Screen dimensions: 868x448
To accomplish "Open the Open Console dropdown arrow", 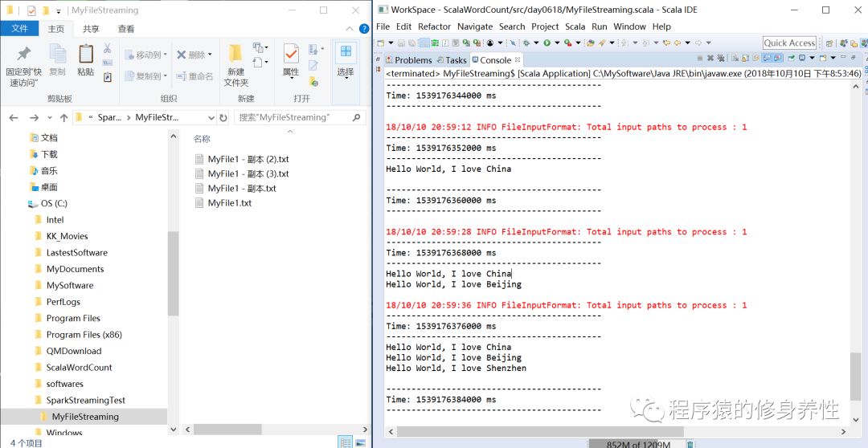I will (x=833, y=58).
